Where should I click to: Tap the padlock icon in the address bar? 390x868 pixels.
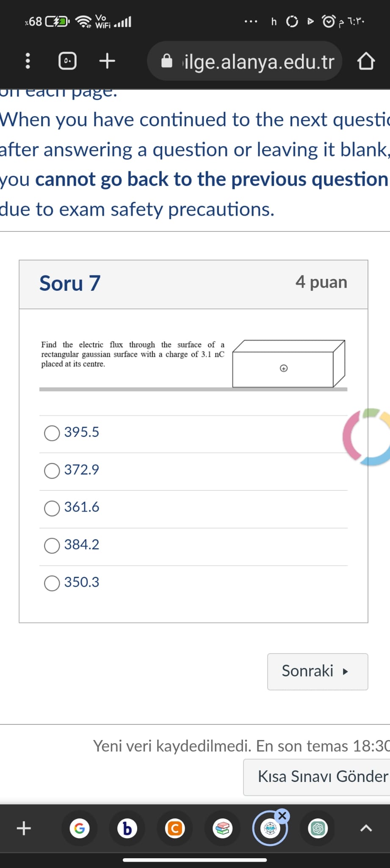168,60
